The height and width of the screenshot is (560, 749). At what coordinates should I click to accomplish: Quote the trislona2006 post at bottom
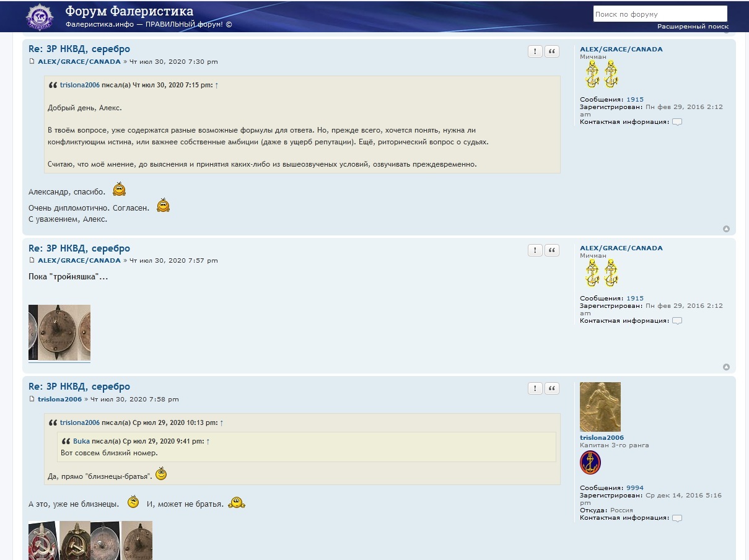(x=552, y=388)
